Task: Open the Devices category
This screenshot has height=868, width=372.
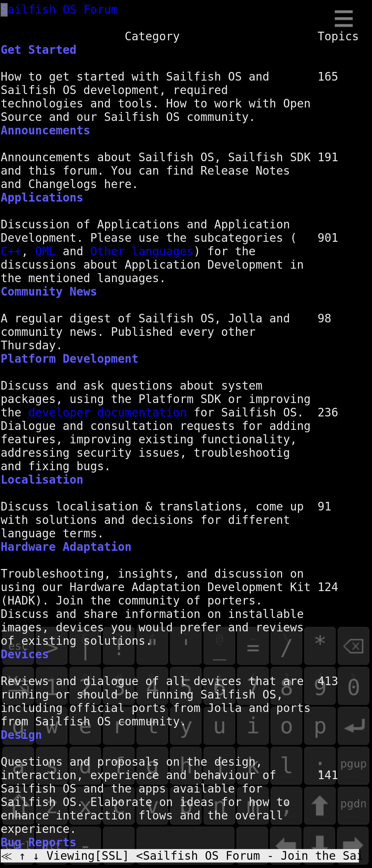Action: point(25,654)
